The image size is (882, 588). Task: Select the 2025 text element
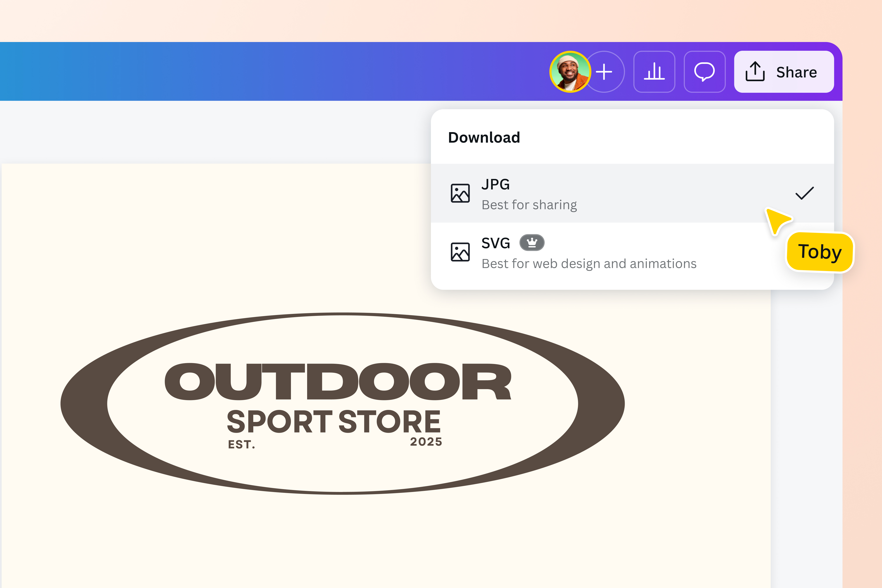(x=426, y=442)
